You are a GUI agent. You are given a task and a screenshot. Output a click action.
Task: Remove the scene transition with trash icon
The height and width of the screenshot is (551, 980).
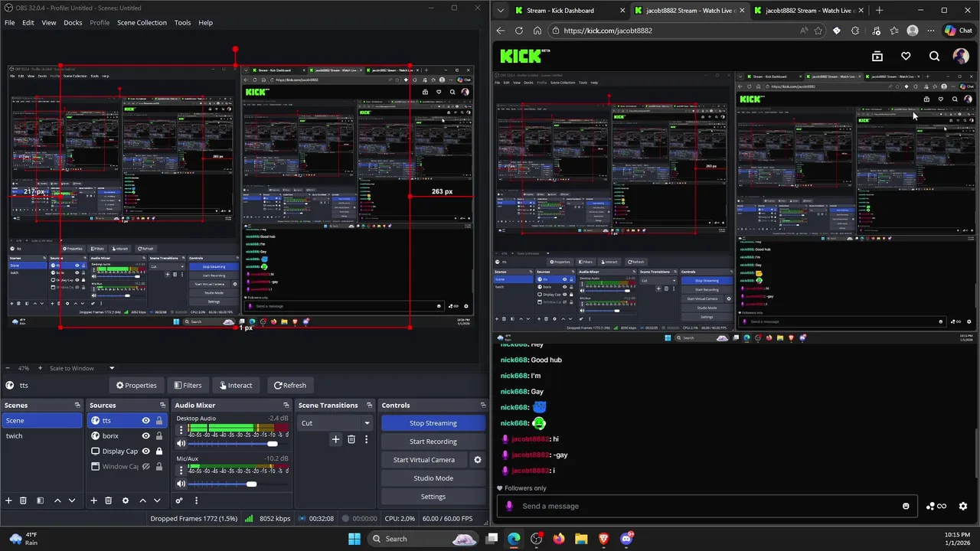point(351,439)
